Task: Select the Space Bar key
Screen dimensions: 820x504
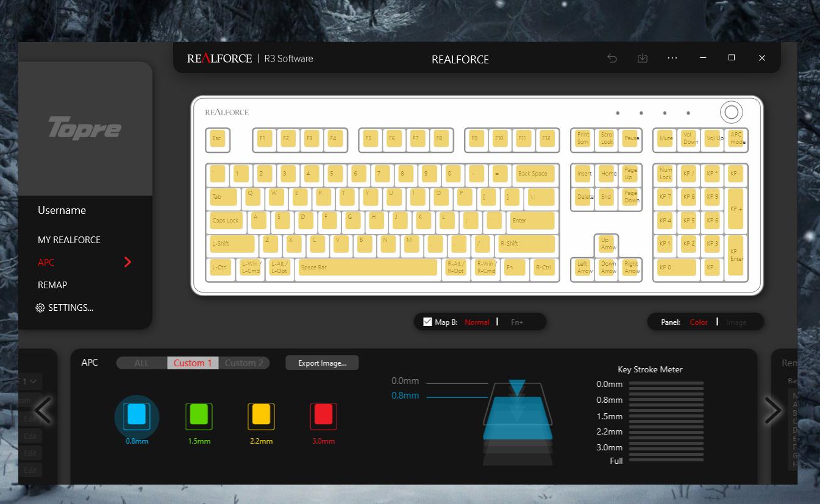Action: tap(368, 268)
